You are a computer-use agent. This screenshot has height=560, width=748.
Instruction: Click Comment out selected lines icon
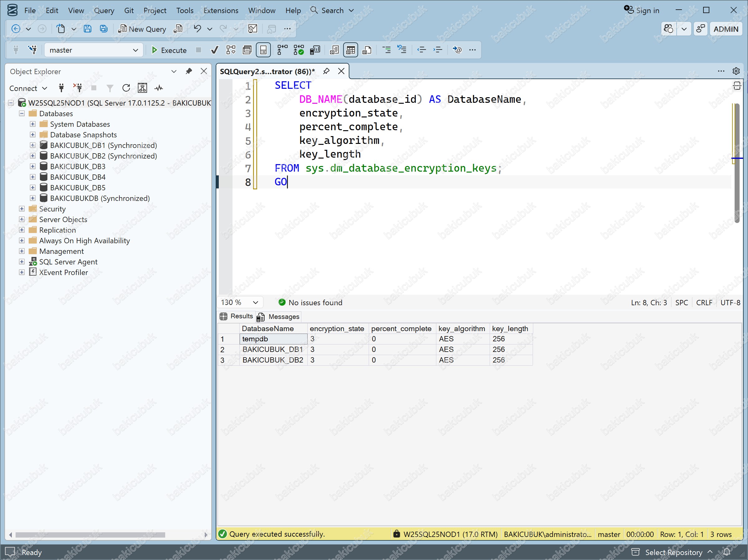coord(386,50)
